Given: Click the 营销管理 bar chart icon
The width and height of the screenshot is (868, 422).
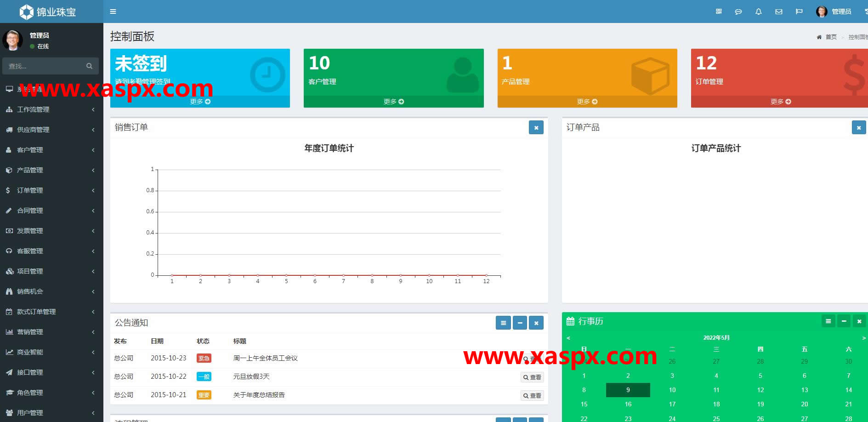Looking at the screenshot, I should [x=9, y=332].
